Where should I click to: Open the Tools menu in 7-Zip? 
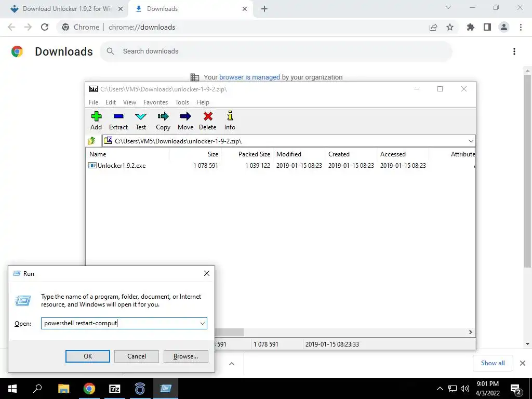[x=182, y=102]
